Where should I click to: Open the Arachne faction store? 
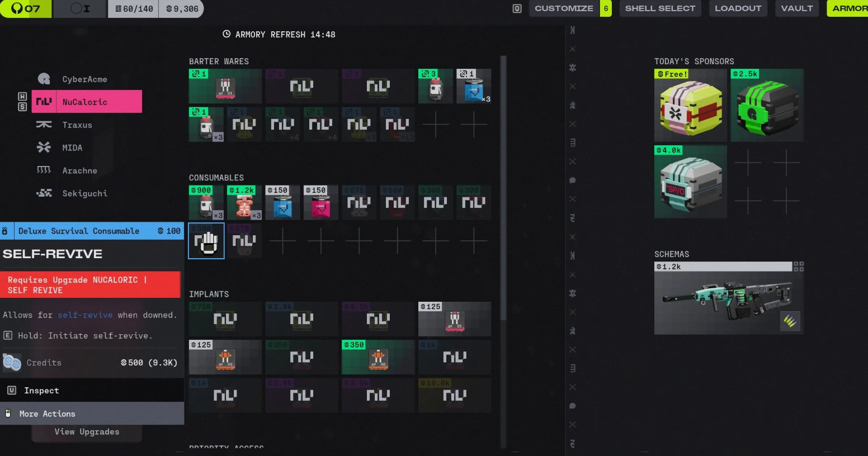tap(79, 171)
